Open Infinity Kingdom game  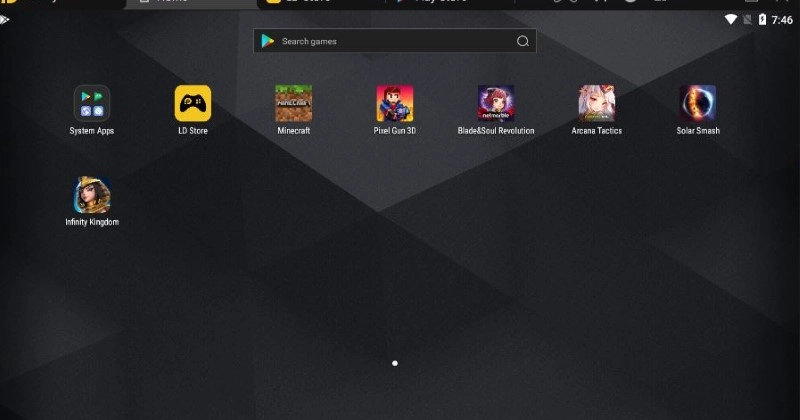[x=92, y=194]
